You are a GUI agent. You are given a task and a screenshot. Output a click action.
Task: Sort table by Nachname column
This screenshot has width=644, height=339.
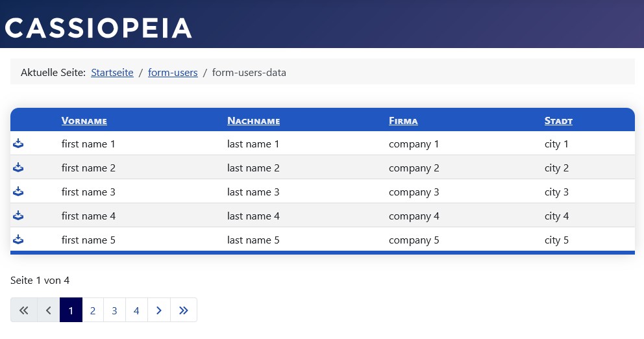(x=253, y=121)
